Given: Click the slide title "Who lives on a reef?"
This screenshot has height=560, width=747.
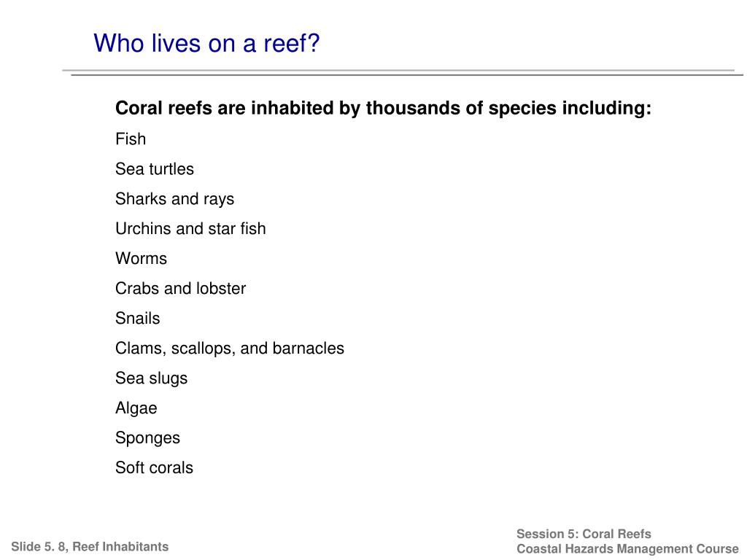Looking at the screenshot, I should pyautogui.click(x=206, y=43).
